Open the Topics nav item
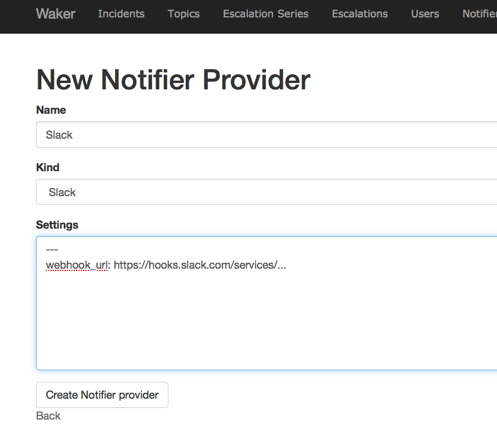497x448 pixels. click(x=183, y=13)
